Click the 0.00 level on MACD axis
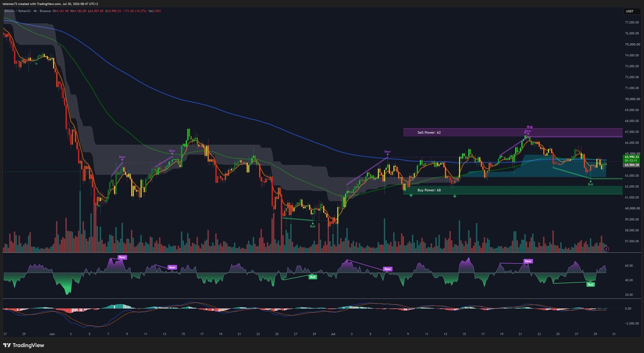Image resolution: width=644 pixels, height=353 pixels. (x=628, y=309)
